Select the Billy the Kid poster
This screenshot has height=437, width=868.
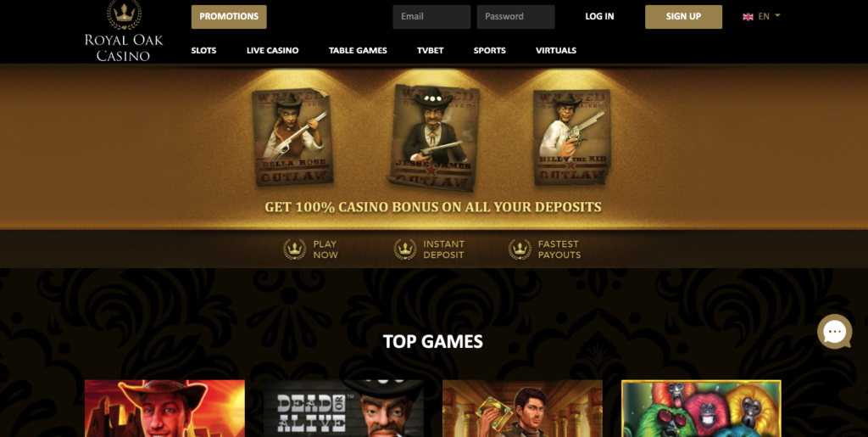pyautogui.click(x=572, y=137)
